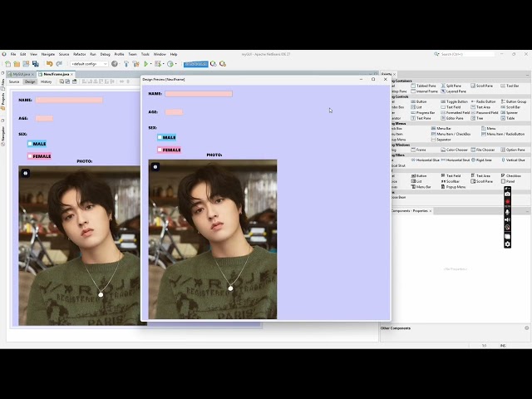Viewport: 532px width, 399px height.
Task: Select the Tool Bar component in the palette
Action: (510, 86)
